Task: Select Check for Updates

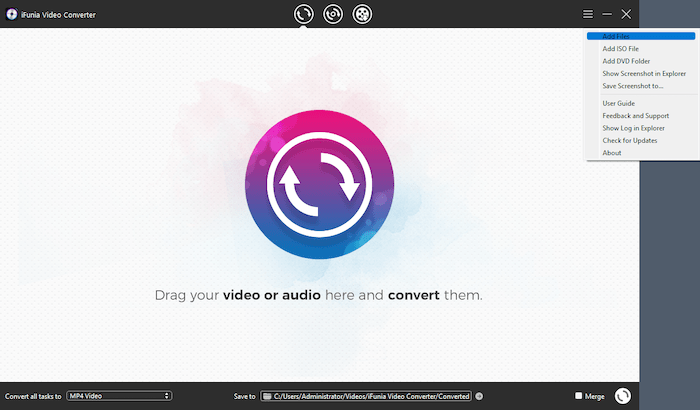Action: [x=629, y=140]
